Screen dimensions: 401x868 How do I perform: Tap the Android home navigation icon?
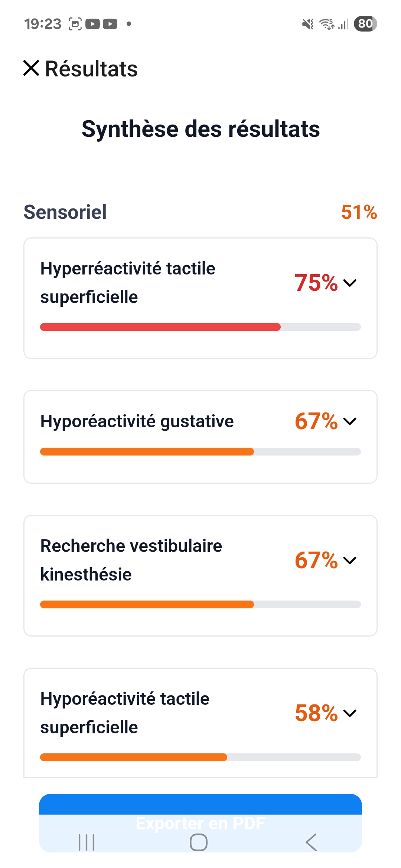[x=199, y=842]
